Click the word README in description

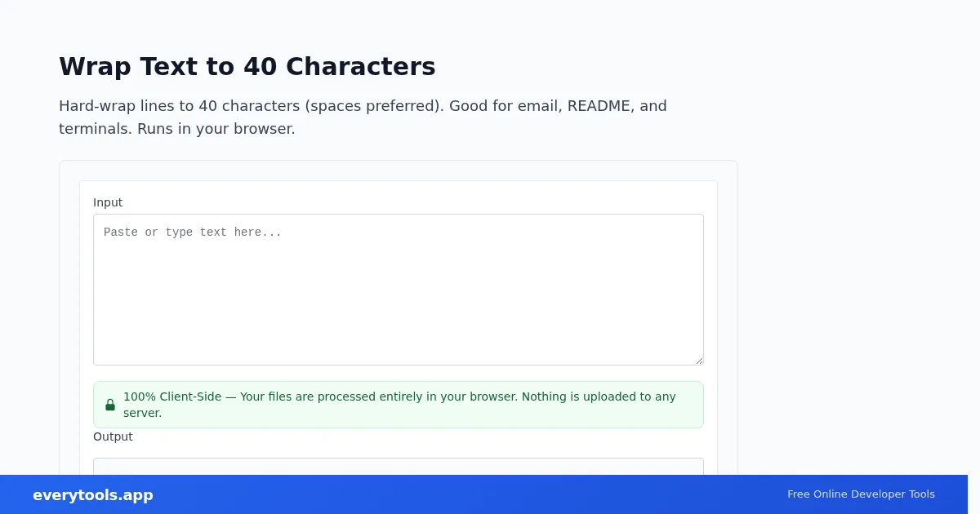[599, 106]
